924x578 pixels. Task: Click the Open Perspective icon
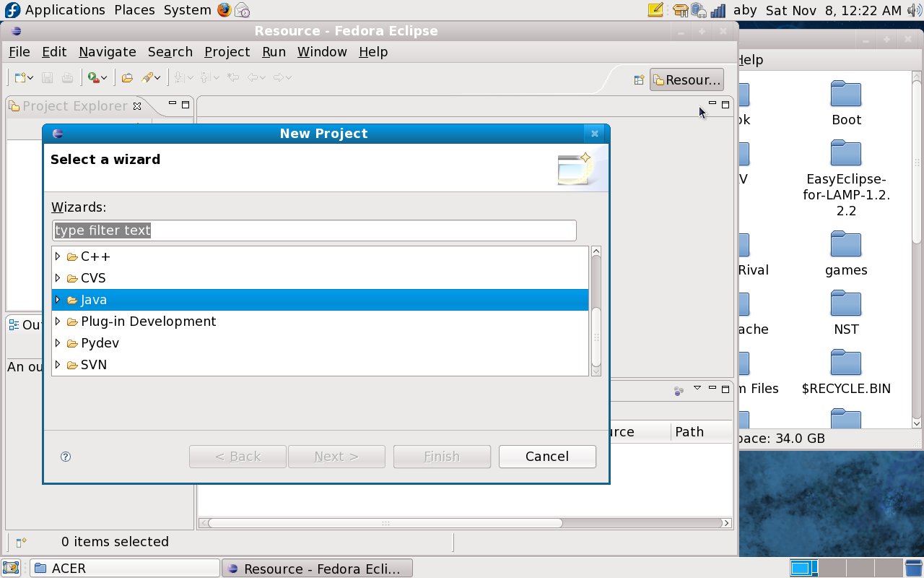coord(639,80)
